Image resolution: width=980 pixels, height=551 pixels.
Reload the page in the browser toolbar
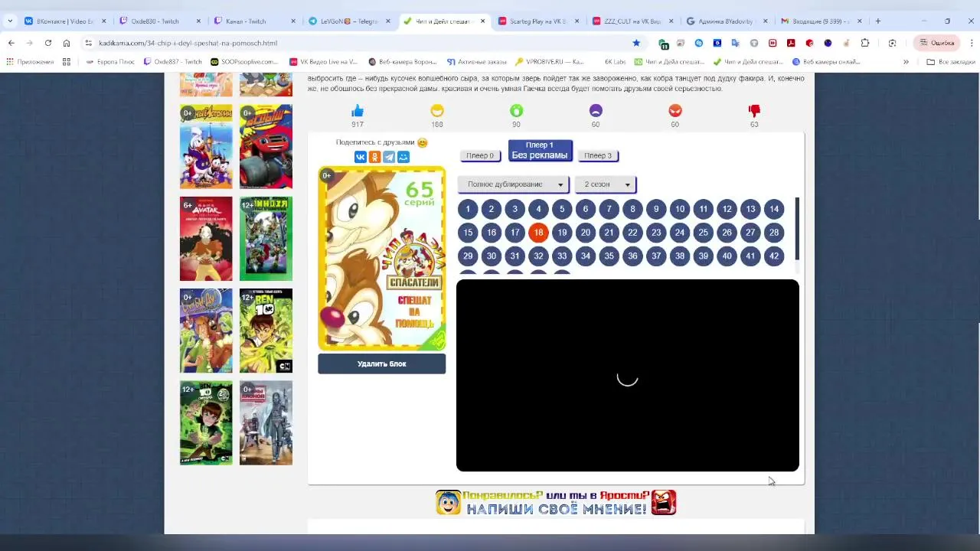click(x=48, y=43)
